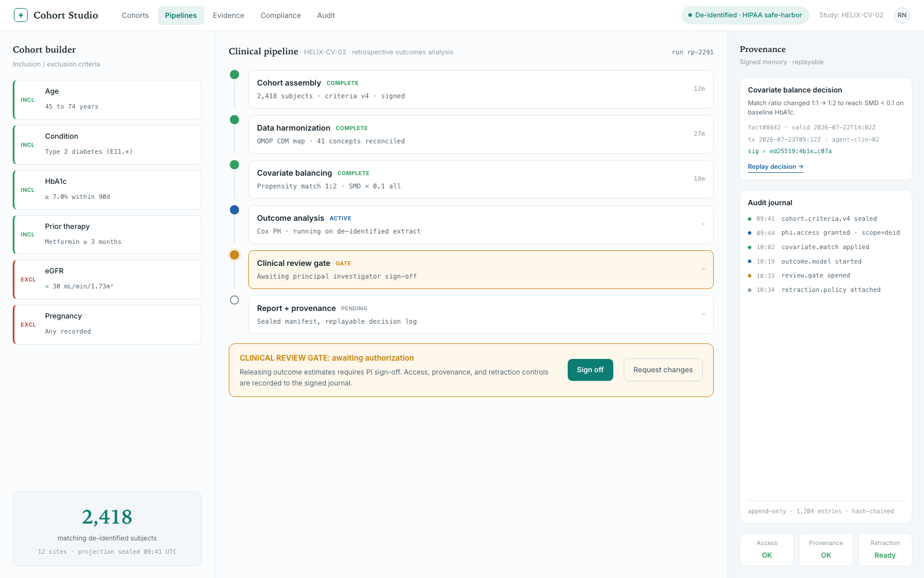Click the Cohort assembly green status dot

click(x=234, y=75)
